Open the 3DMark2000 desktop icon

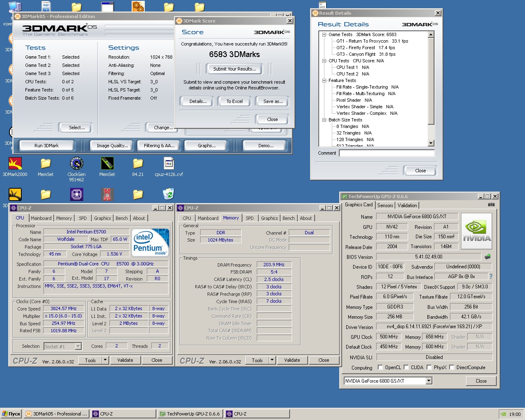coord(15,163)
